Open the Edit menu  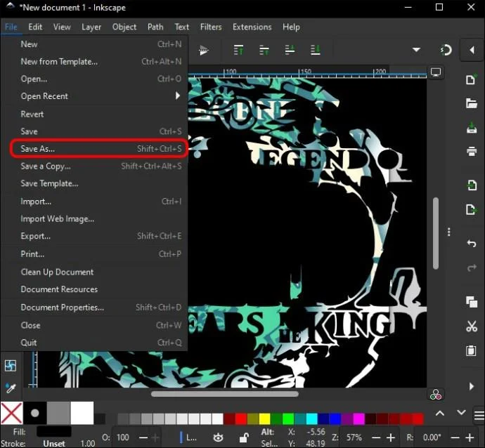[x=35, y=27]
